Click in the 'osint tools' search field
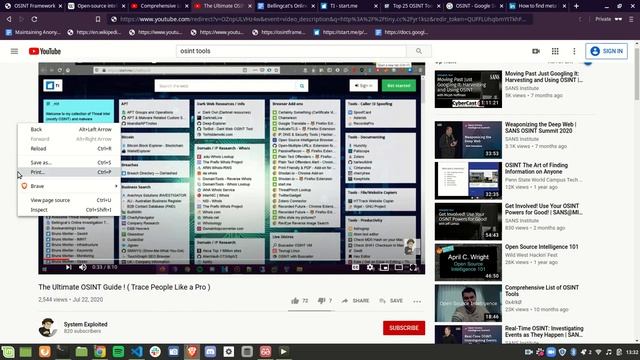The image size is (640, 360). click(291, 51)
